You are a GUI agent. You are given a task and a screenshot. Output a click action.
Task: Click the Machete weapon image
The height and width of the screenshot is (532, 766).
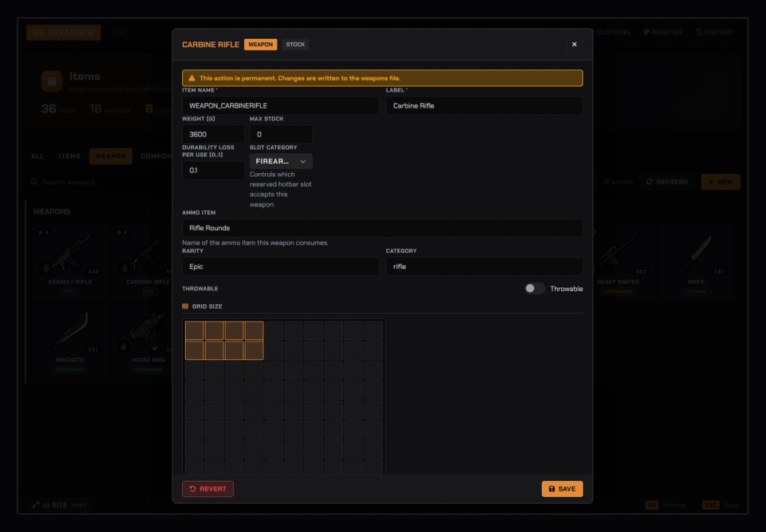pos(70,331)
